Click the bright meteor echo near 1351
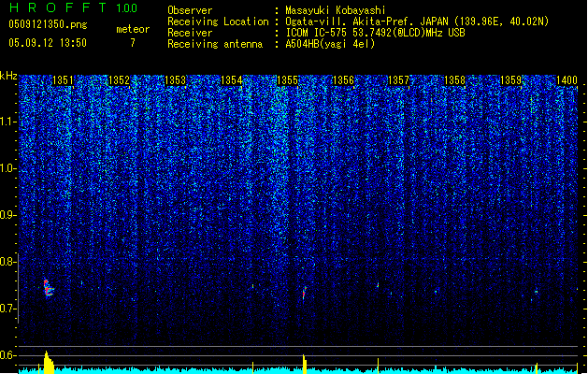The width and height of the screenshot is (588, 374). pyautogui.click(x=48, y=288)
